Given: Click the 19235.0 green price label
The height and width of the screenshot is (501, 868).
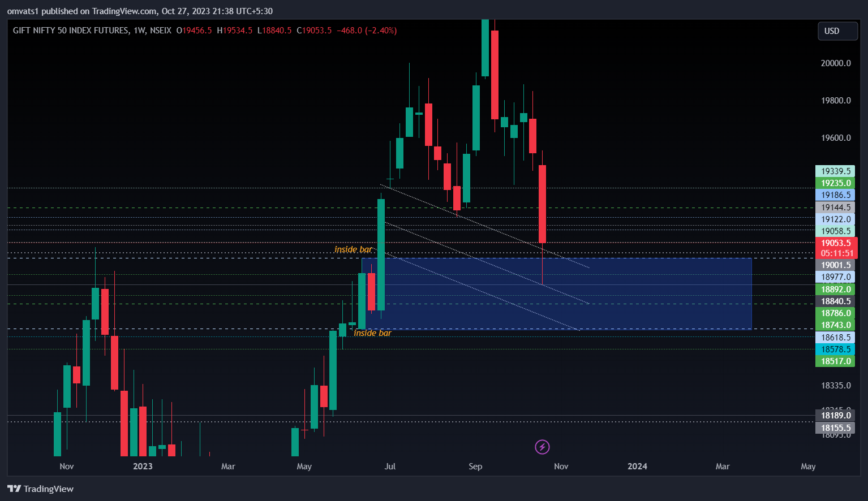Looking at the screenshot, I should tap(835, 183).
